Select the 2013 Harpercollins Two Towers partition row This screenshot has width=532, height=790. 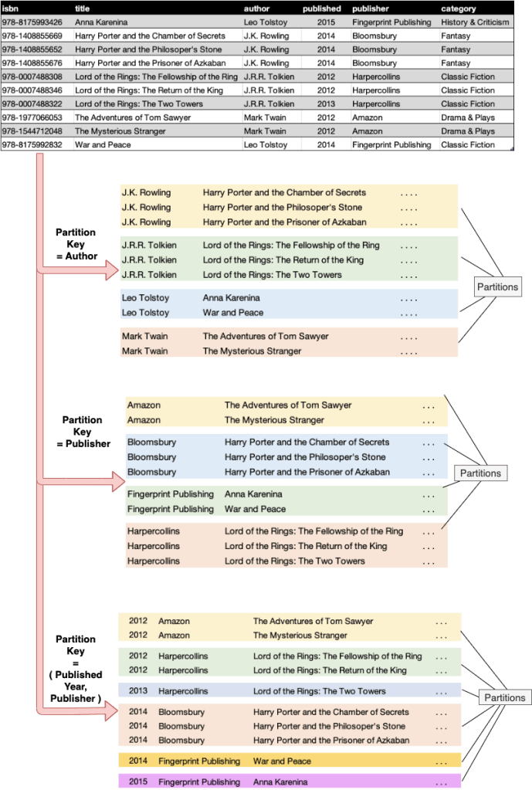[x=290, y=691]
